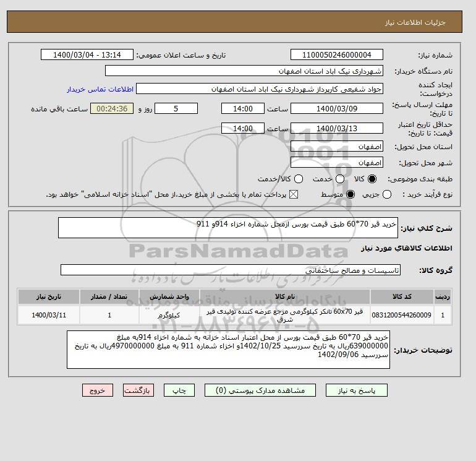Click the ردیف column header
Viewport: 476px width, 461px height.
[x=443, y=296]
